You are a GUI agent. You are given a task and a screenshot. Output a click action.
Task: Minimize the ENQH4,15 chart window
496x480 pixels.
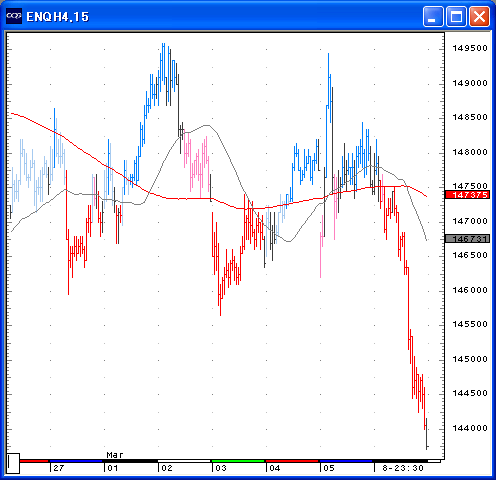(433, 16)
